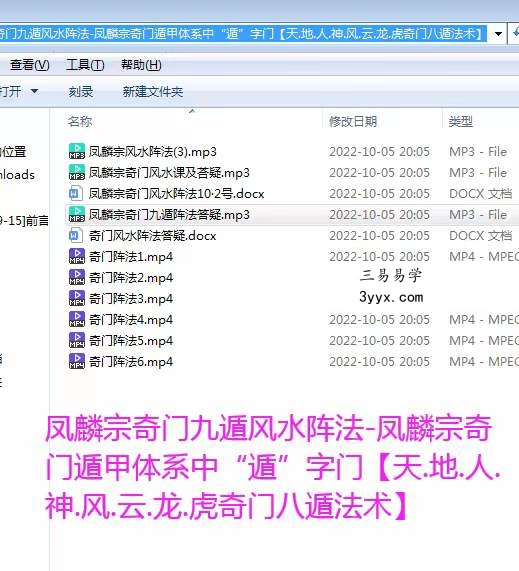Expand the 打开 dropdown arrow
This screenshot has width=519, height=571.
35,91
